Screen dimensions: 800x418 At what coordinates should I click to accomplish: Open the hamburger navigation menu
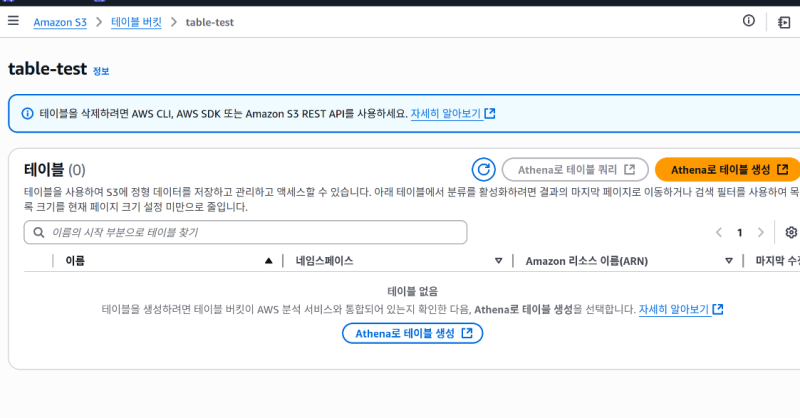pos(13,20)
